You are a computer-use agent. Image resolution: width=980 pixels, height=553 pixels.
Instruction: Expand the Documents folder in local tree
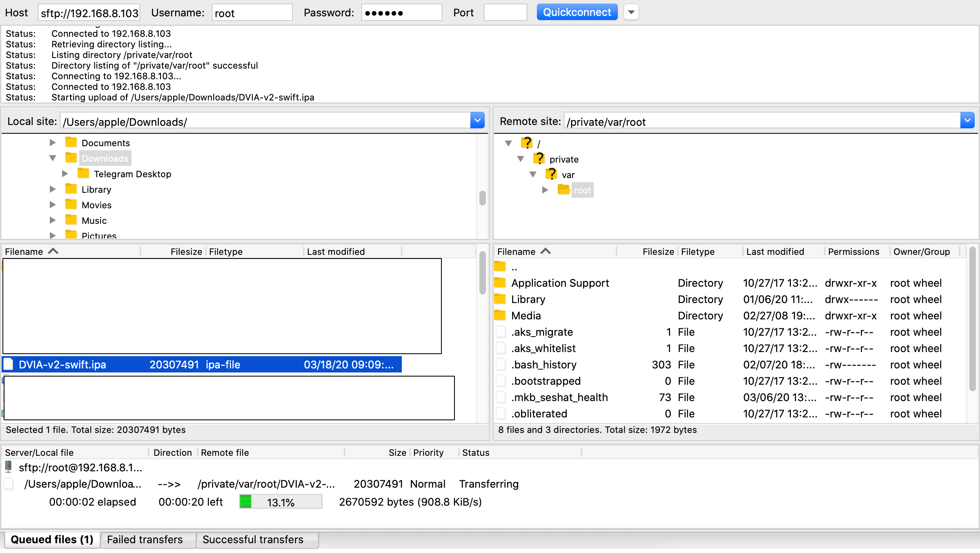(53, 143)
